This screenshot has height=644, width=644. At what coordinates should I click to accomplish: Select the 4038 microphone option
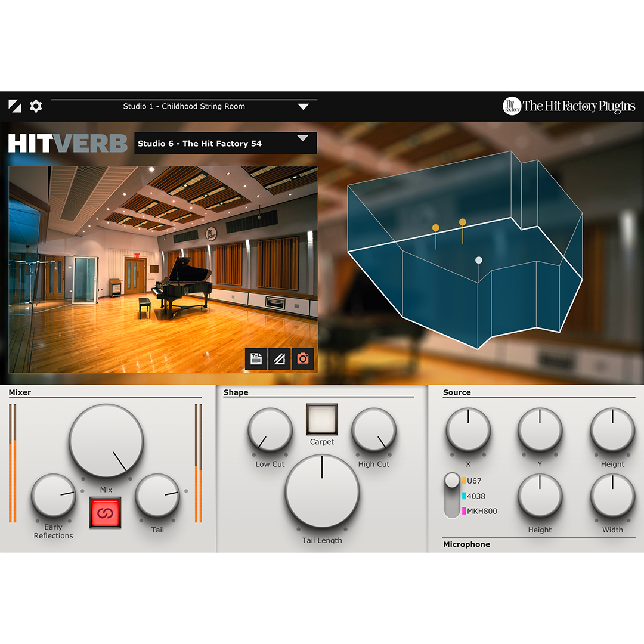(475, 496)
